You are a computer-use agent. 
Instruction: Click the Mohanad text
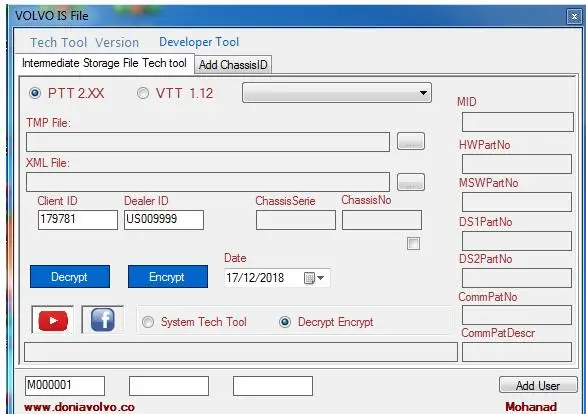[x=531, y=407]
